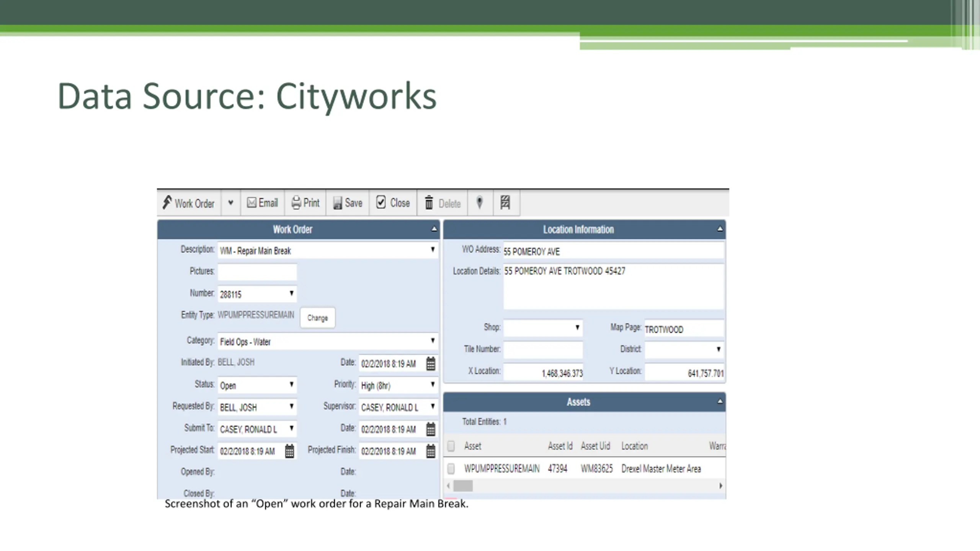Toggle the select-all assets checkbox
The height and width of the screenshot is (551, 980).
[451, 446]
